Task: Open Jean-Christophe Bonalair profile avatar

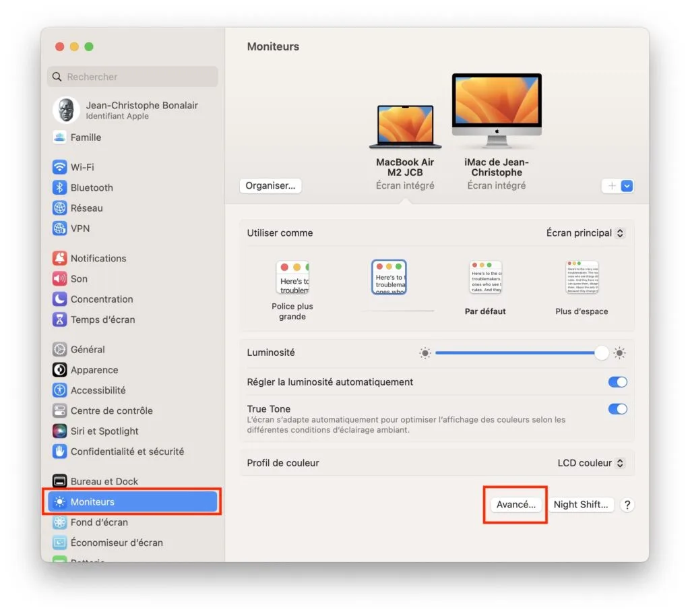Action: pyautogui.click(x=66, y=110)
